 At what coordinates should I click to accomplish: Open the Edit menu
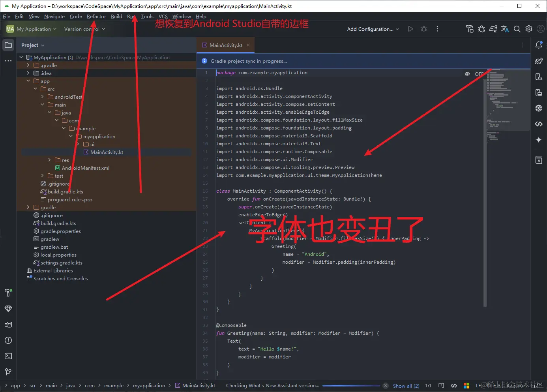[19, 17]
